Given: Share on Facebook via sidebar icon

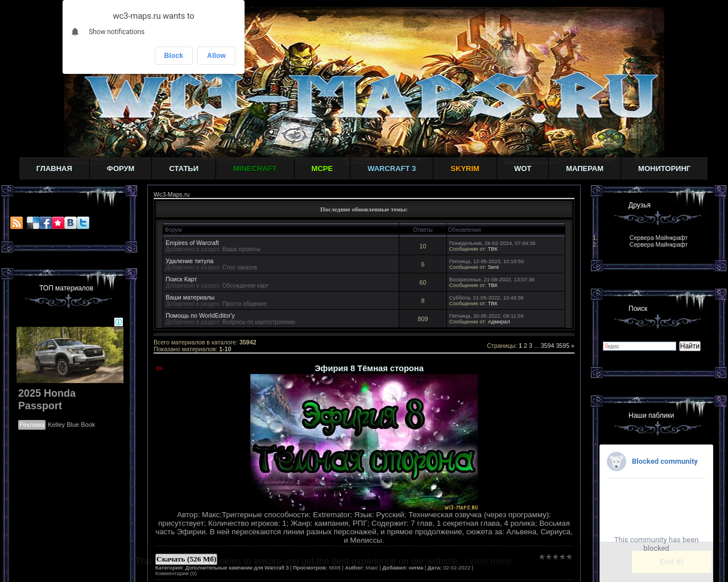Looking at the screenshot, I should coord(45,223).
